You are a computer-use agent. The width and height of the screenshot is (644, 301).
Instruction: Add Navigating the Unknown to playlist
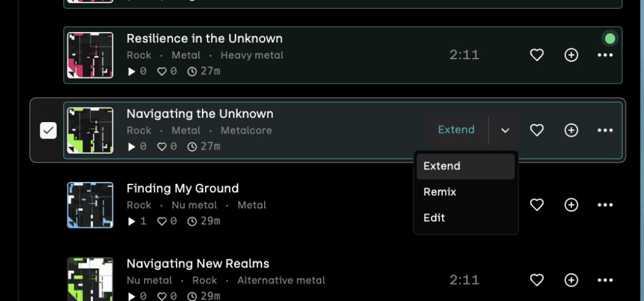point(571,130)
